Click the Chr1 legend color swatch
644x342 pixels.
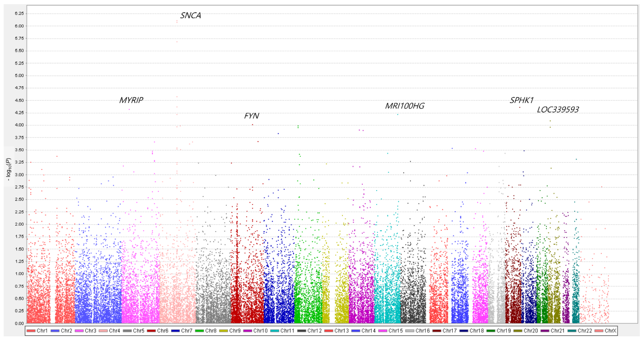(x=31, y=331)
